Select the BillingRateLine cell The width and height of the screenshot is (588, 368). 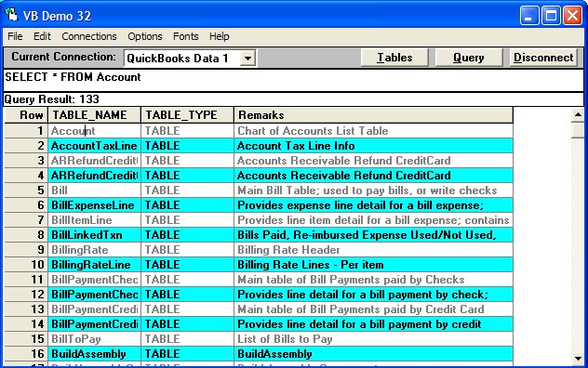pos(94,265)
